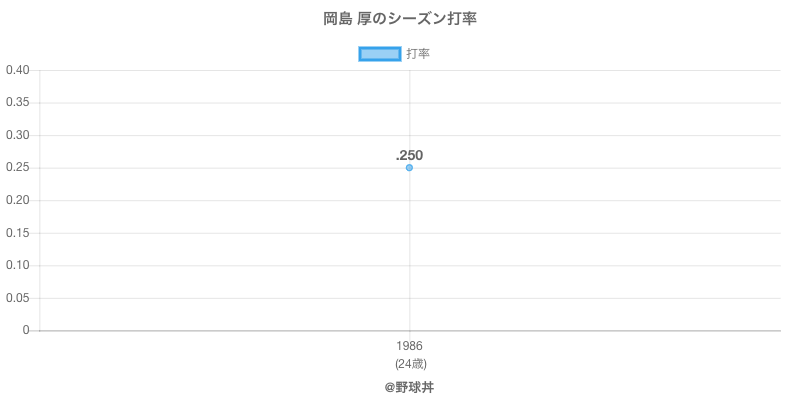Image resolution: width=800 pixels, height=400 pixels.
Task: Click the 0.10 y-axis label
Action: click(17, 265)
